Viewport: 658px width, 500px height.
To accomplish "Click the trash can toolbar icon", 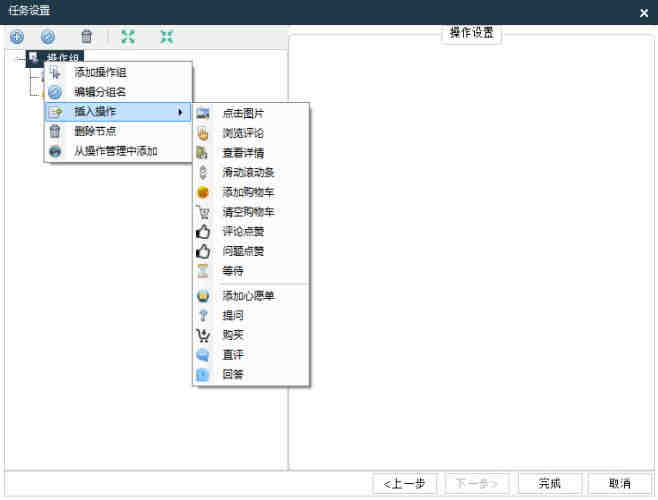I will click(86, 37).
